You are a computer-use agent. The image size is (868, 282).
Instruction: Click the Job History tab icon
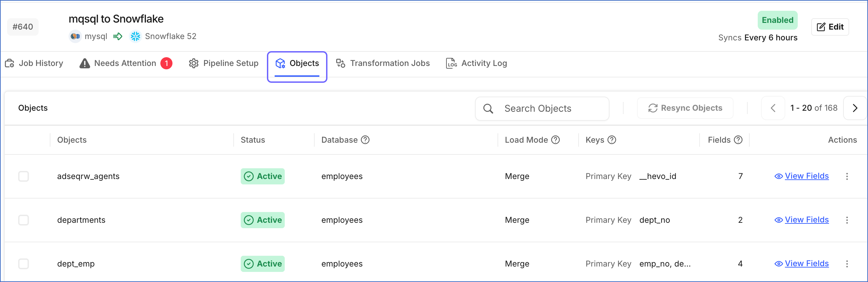click(9, 63)
